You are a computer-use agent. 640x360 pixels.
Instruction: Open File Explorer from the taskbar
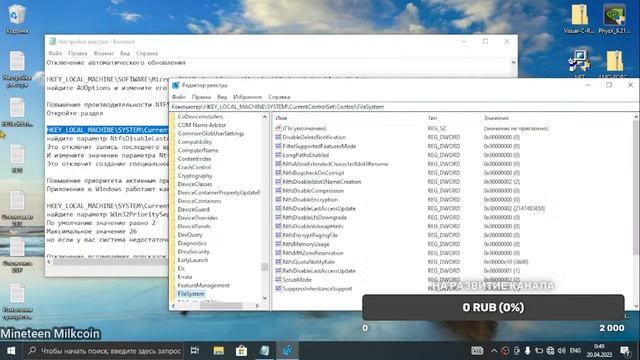(x=218, y=351)
